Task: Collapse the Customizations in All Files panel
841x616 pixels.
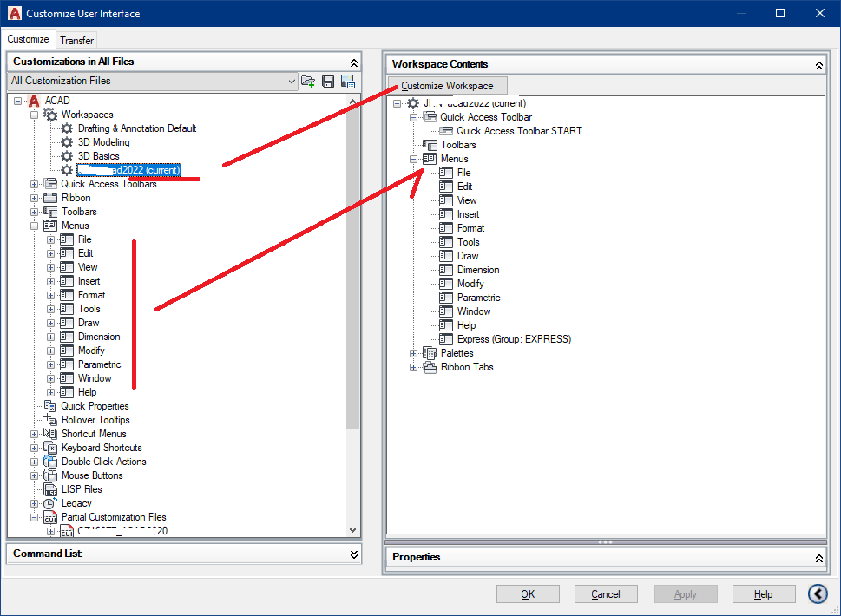Action: (x=353, y=62)
